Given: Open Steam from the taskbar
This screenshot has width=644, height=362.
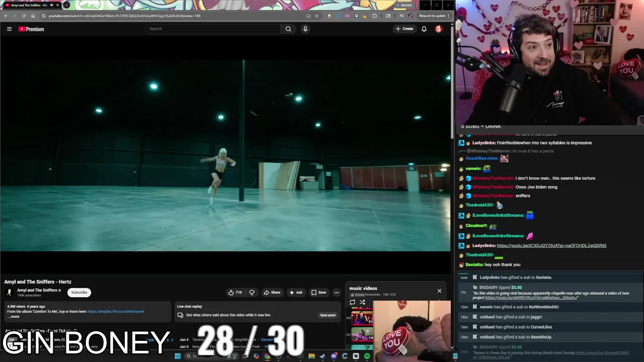Looking at the screenshot, I should (323, 356).
